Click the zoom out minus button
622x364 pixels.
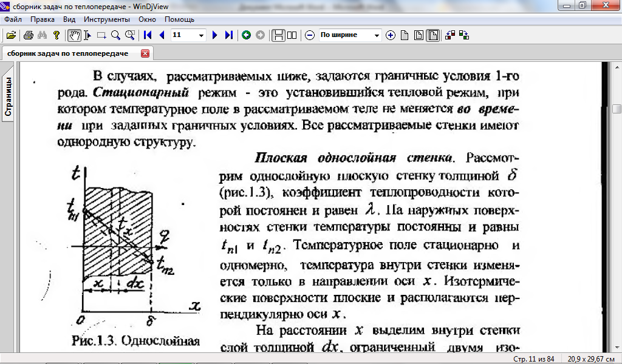(x=310, y=35)
